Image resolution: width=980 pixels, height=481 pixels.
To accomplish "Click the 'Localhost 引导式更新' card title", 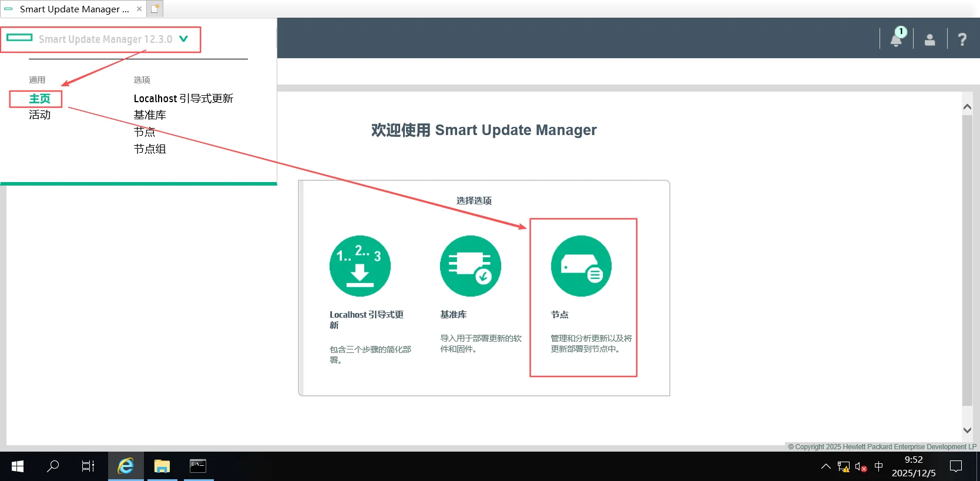I will pyautogui.click(x=367, y=319).
